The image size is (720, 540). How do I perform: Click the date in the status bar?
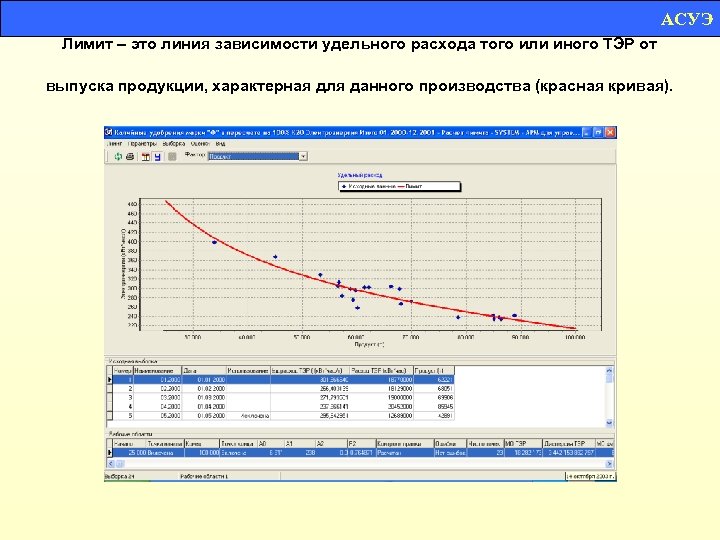click(x=590, y=477)
